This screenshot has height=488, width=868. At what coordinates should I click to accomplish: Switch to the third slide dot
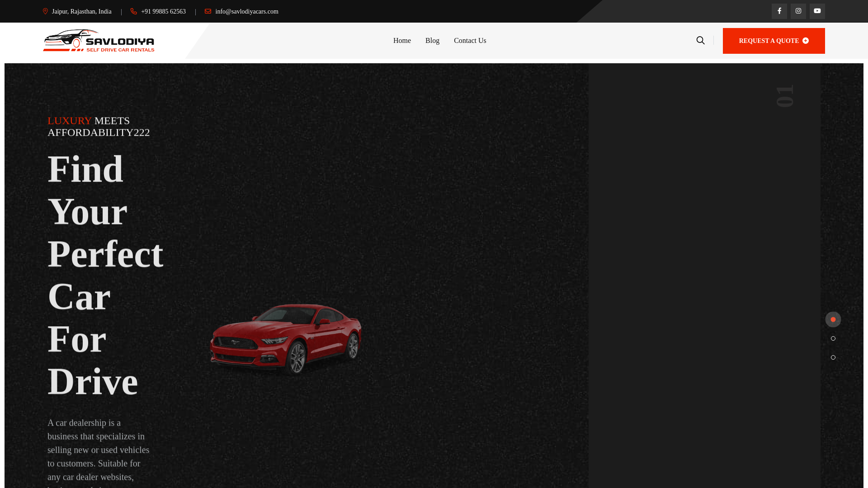[833, 357]
